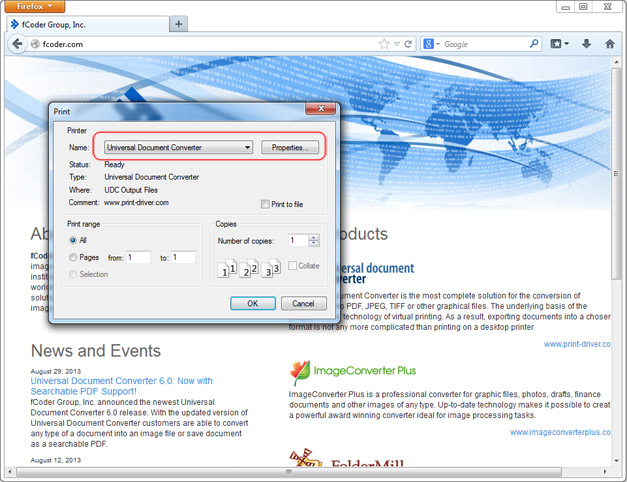Open a new tab with plus button

tap(178, 24)
